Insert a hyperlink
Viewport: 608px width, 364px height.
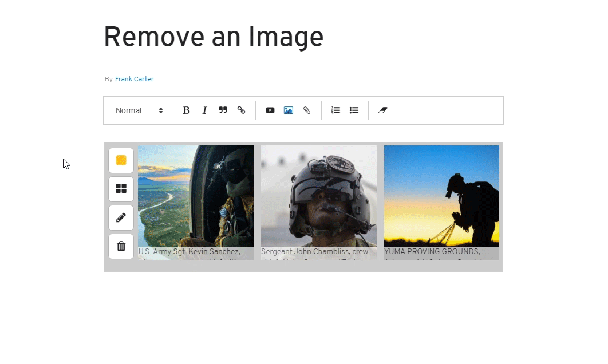(241, 110)
